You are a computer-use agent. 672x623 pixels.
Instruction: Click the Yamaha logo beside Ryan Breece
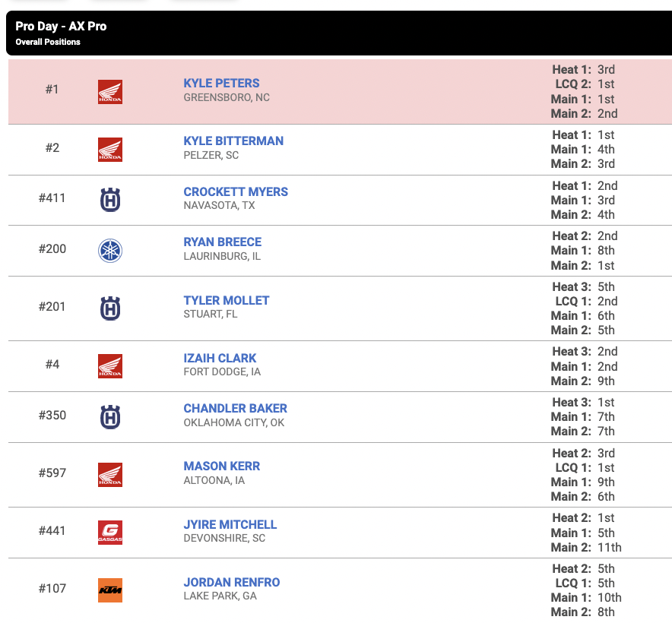pos(110,251)
